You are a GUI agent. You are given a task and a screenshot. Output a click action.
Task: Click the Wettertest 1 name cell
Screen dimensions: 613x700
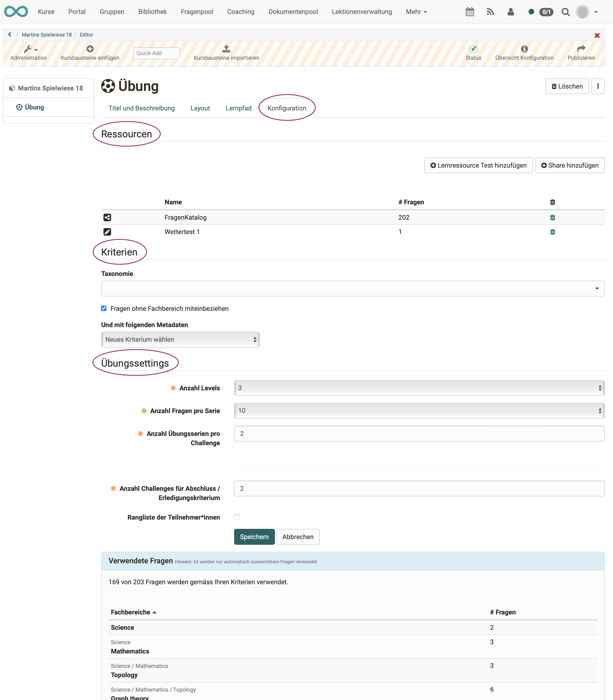click(x=182, y=232)
